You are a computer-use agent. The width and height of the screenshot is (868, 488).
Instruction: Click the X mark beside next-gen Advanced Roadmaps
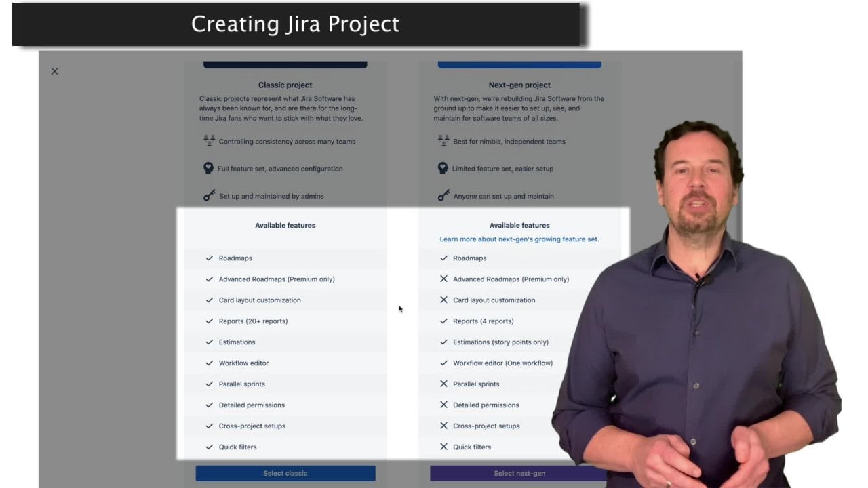click(443, 279)
